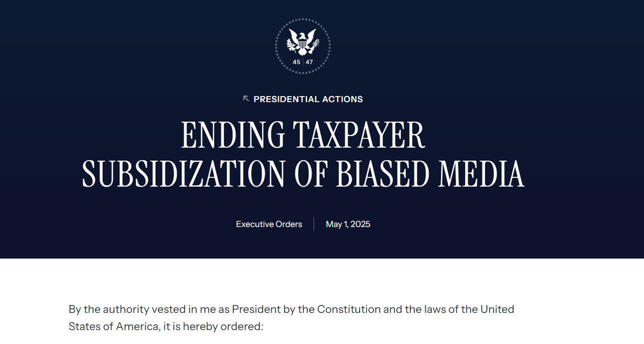This screenshot has width=644, height=344.
Task: Click the word "MEDIA" in the headline
Action: tap(482, 174)
